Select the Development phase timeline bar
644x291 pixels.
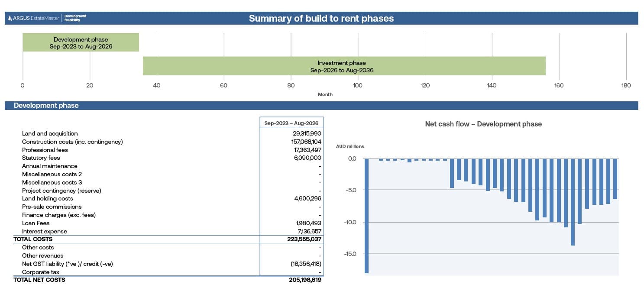tap(81, 42)
